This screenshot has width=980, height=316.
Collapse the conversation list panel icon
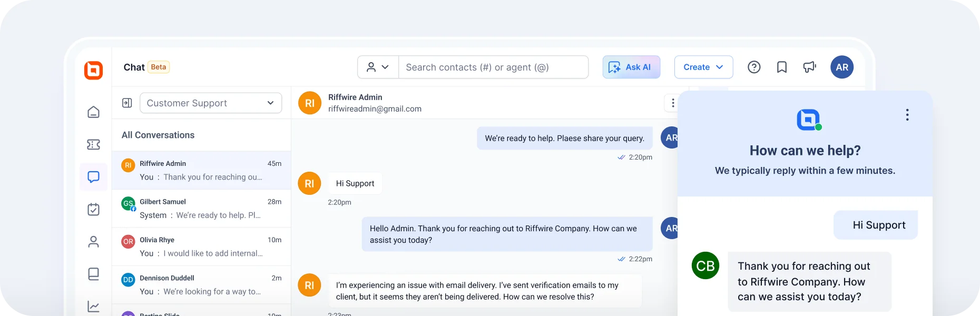pos(127,103)
